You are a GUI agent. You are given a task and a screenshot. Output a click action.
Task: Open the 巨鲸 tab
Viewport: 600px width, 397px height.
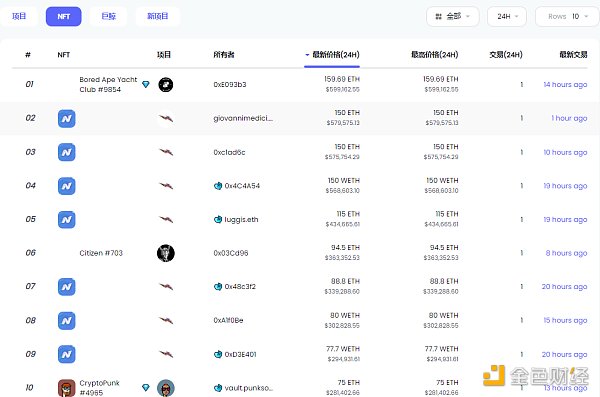coord(108,16)
